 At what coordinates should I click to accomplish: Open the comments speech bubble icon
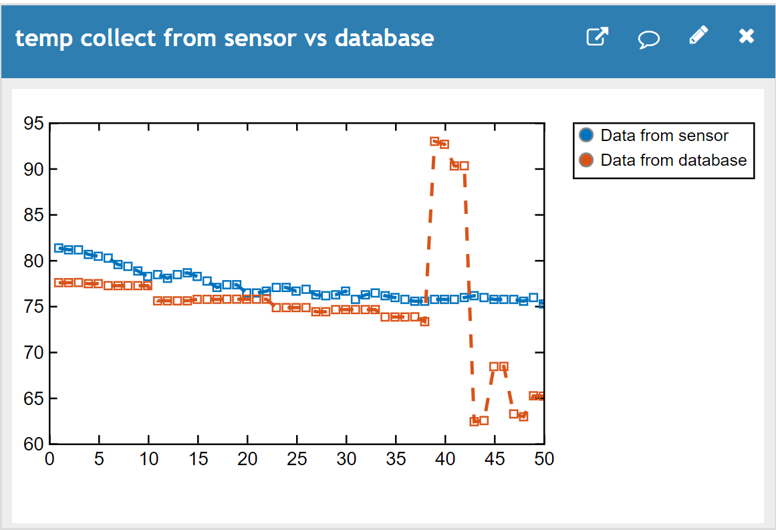pyautogui.click(x=648, y=39)
